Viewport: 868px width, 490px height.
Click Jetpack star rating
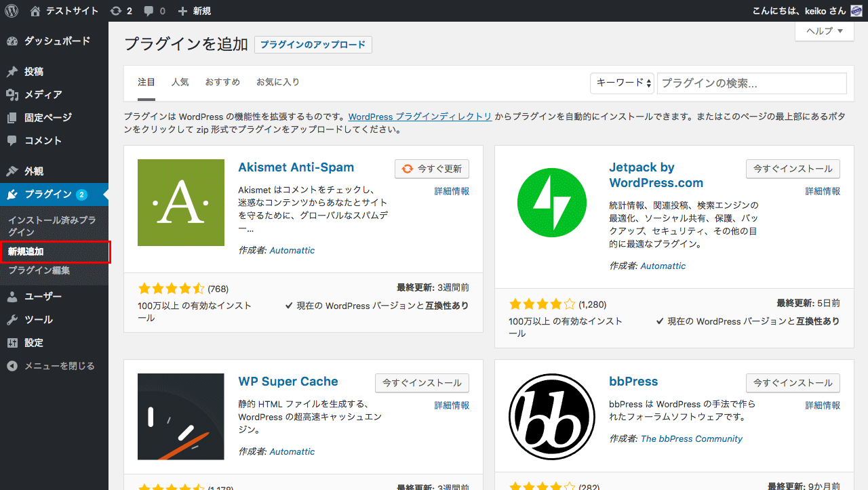(x=542, y=304)
